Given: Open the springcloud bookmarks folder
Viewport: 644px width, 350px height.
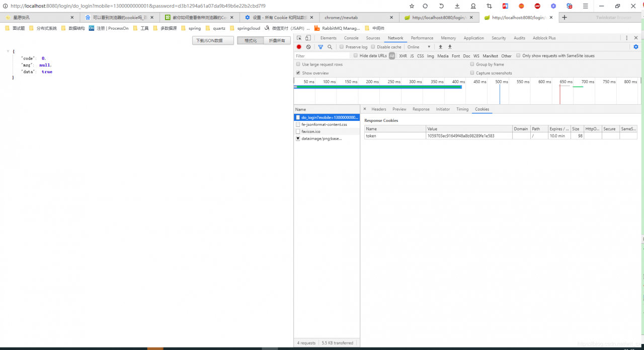Looking at the screenshot, I should 245,28.
